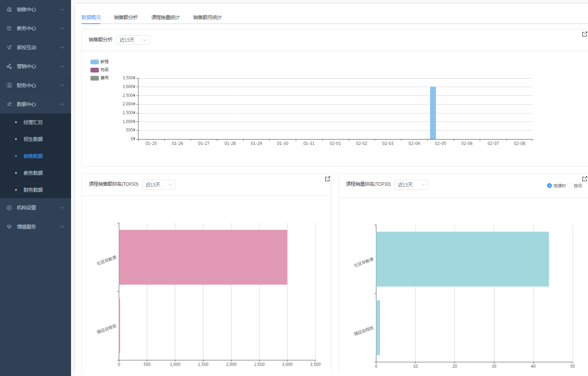Open the 销售额分析 近15天 dropdown
Image resolution: width=588 pixels, height=376 pixels.
coord(133,40)
